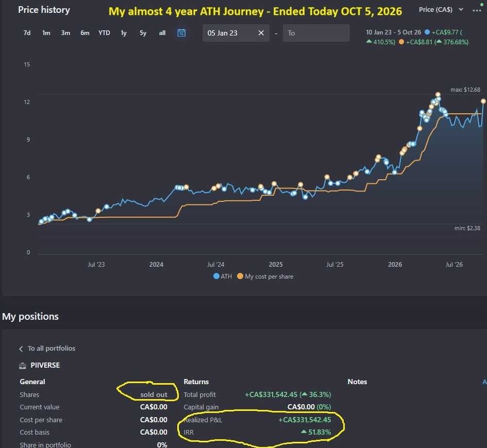The height and width of the screenshot is (448, 487).
Task: Switch chart to the 6m range
Action: click(x=85, y=33)
